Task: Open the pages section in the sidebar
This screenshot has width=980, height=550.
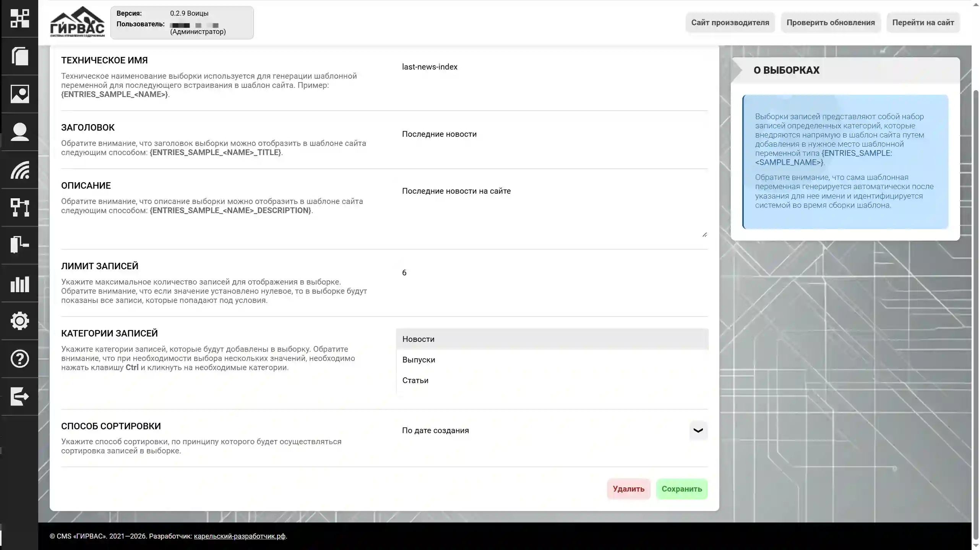Action: pyautogui.click(x=20, y=57)
